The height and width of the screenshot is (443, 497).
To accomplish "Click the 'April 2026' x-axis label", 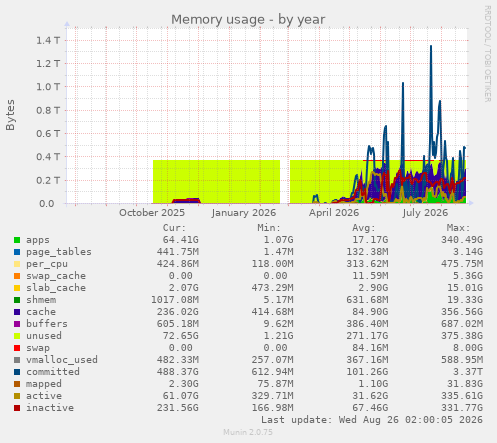I will 334,213.
